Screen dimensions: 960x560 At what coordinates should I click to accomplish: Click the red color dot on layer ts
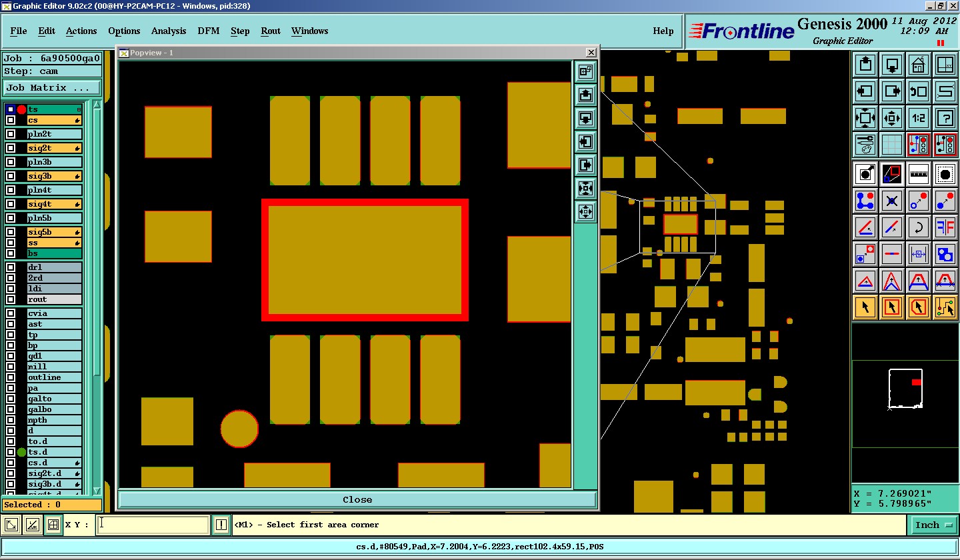point(21,109)
